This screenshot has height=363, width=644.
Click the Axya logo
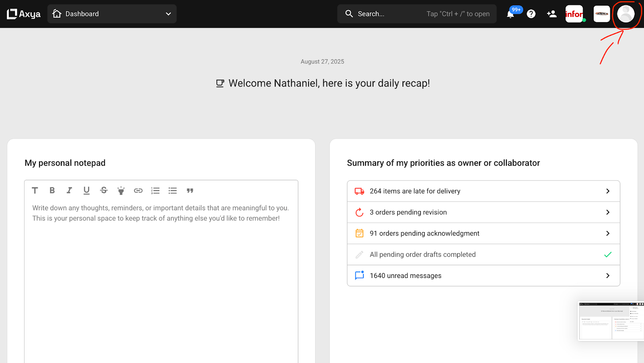[x=24, y=14]
